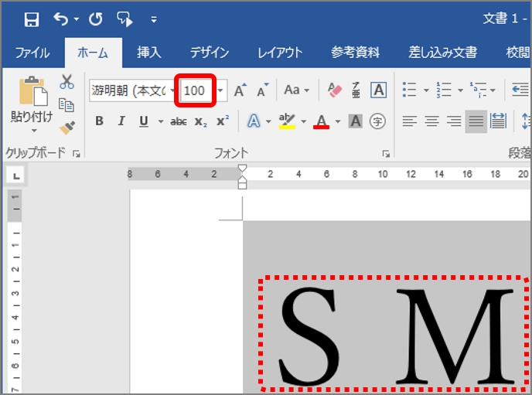Open the デザイン tab
The image size is (532, 395).
210,53
